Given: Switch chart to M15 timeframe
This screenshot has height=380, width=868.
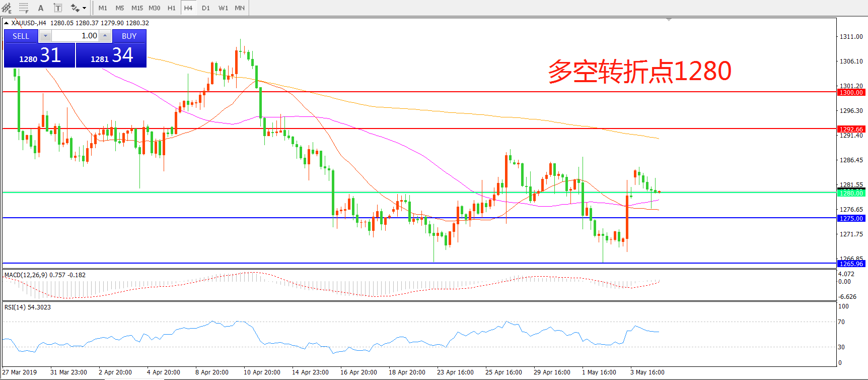Looking at the screenshot, I should click(x=137, y=8).
